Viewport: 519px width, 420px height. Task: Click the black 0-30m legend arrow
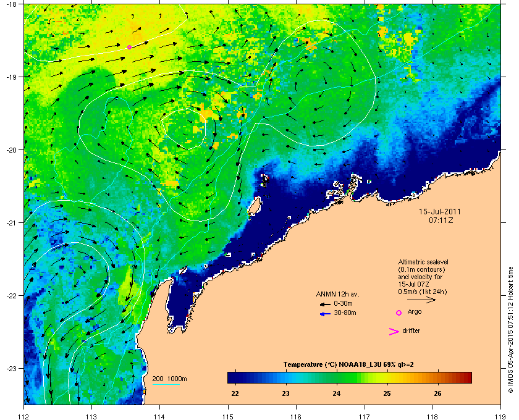[x=325, y=304]
